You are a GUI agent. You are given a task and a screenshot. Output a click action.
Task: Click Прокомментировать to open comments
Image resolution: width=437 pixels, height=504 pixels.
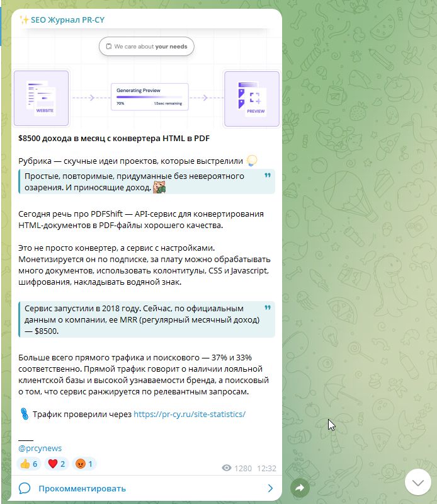pyautogui.click(x=82, y=489)
